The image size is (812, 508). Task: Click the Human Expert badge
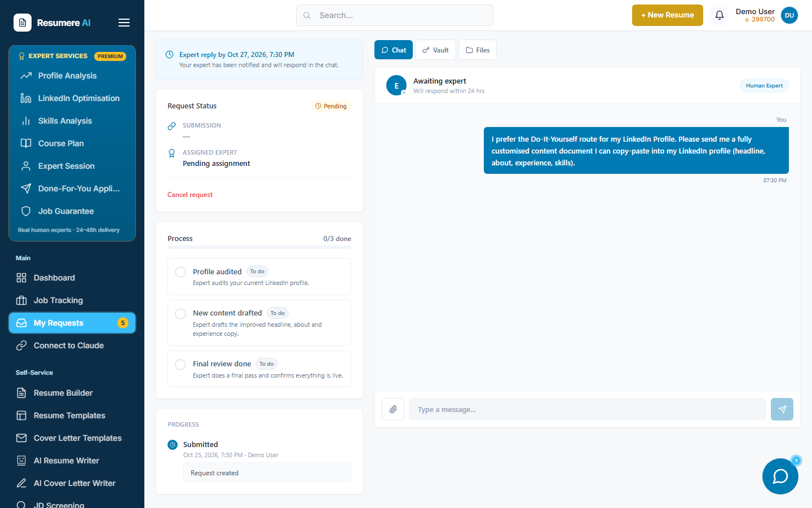click(764, 86)
